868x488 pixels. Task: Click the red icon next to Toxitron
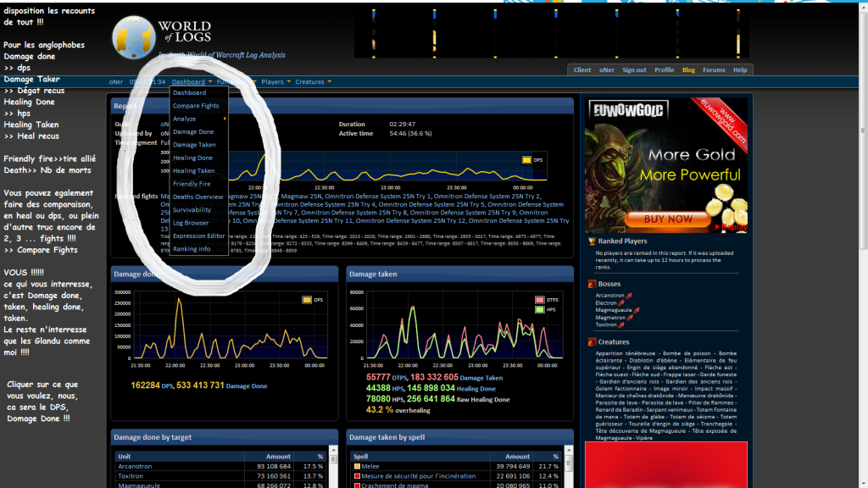point(621,324)
